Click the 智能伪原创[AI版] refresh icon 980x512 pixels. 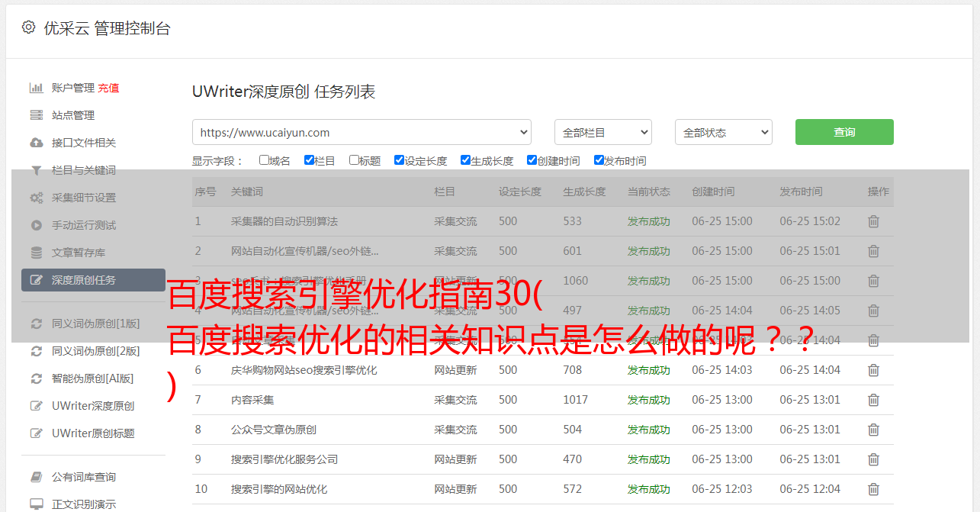(36, 378)
